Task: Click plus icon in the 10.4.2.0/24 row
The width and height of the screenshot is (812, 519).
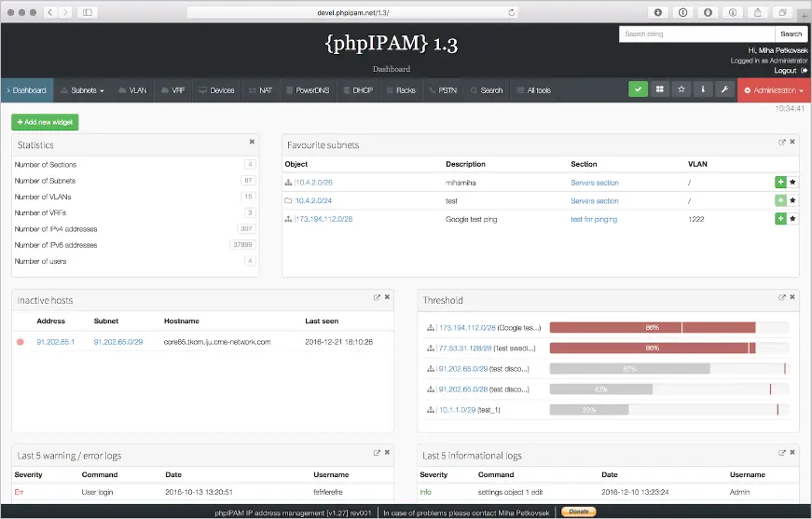Action: pyautogui.click(x=780, y=200)
